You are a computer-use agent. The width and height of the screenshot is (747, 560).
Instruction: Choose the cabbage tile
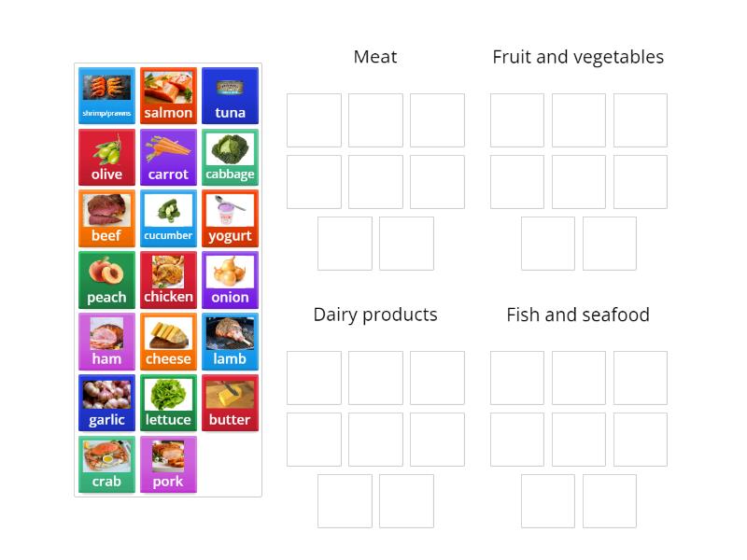point(230,158)
